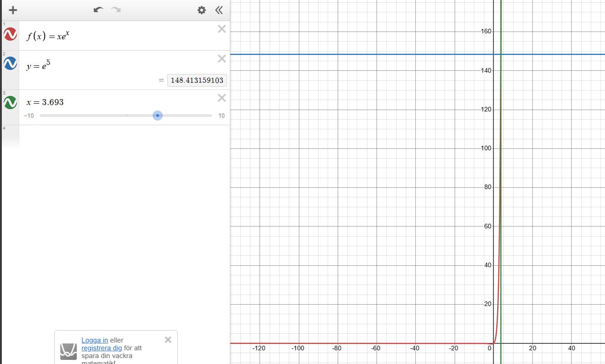
Task: Remove the y=e^5 expression
Action: 222,58
